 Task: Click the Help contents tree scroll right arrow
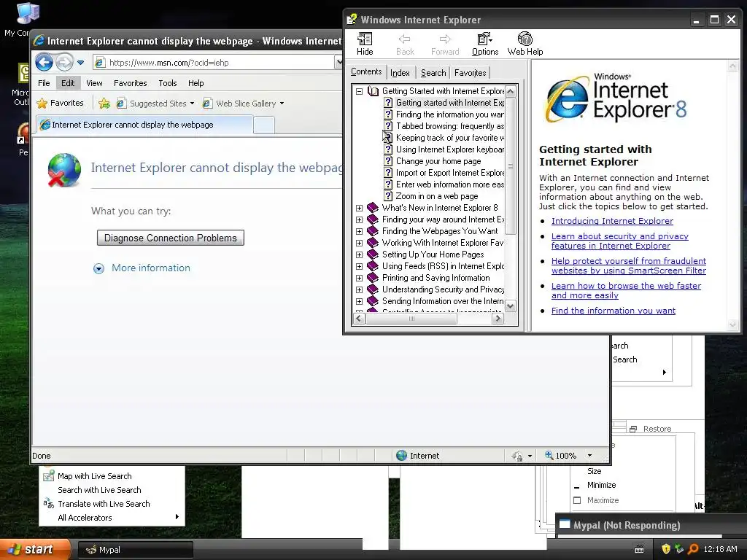coord(498,319)
